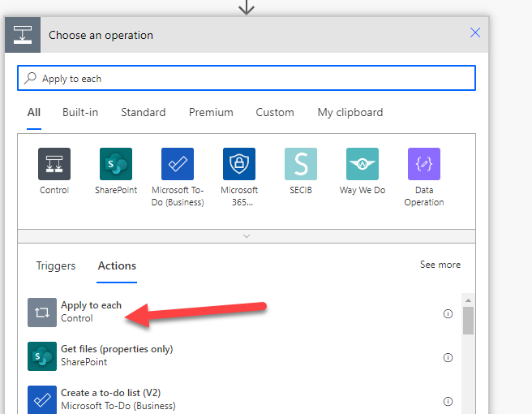This screenshot has width=532, height=414.
Task: Open the Way We Do connector
Action: [x=363, y=164]
